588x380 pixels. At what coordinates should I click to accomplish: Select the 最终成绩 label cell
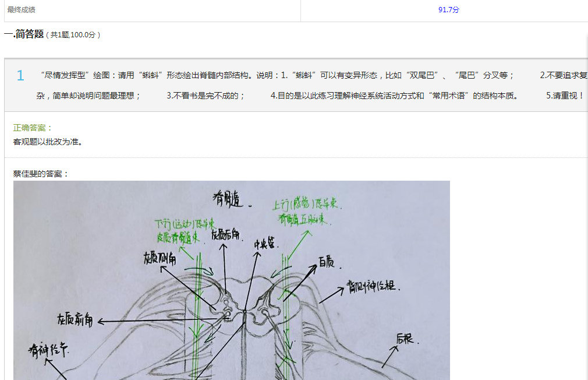[22, 10]
